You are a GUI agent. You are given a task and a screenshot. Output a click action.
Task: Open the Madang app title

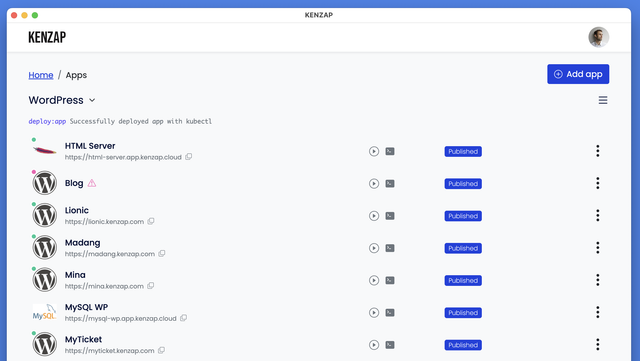click(x=82, y=243)
